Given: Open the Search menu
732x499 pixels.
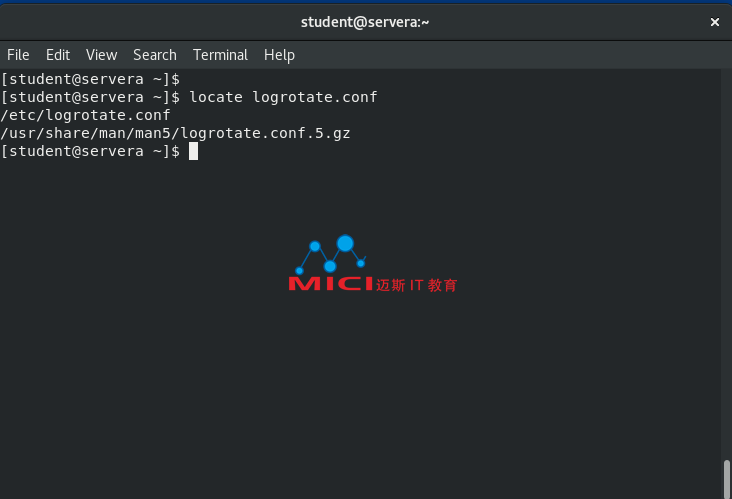Looking at the screenshot, I should 155,55.
